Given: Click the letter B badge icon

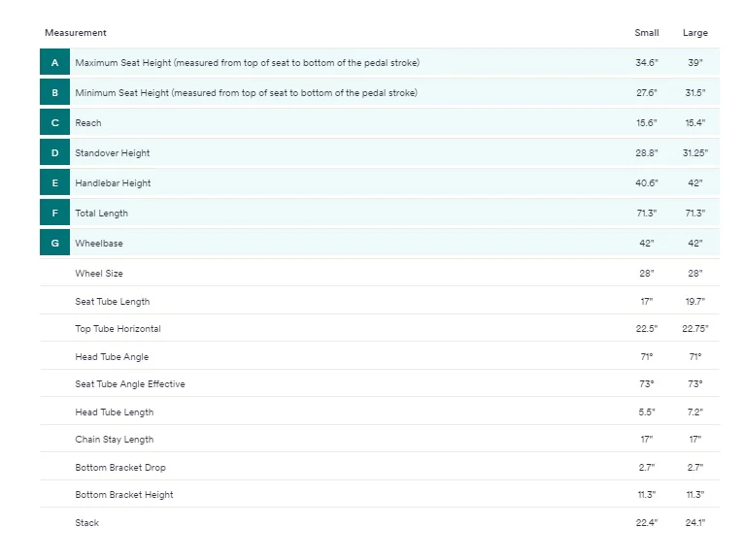Looking at the screenshot, I should tap(54, 93).
